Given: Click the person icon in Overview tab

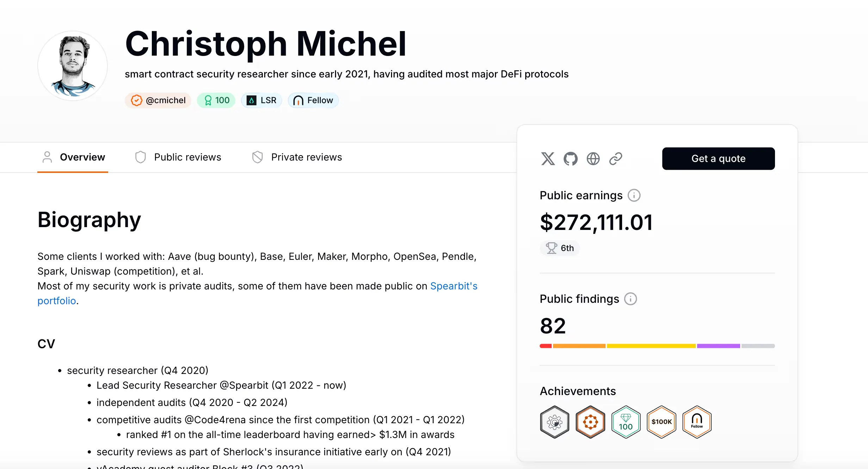Looking at the screenshot, I should [x=47, y=157].
